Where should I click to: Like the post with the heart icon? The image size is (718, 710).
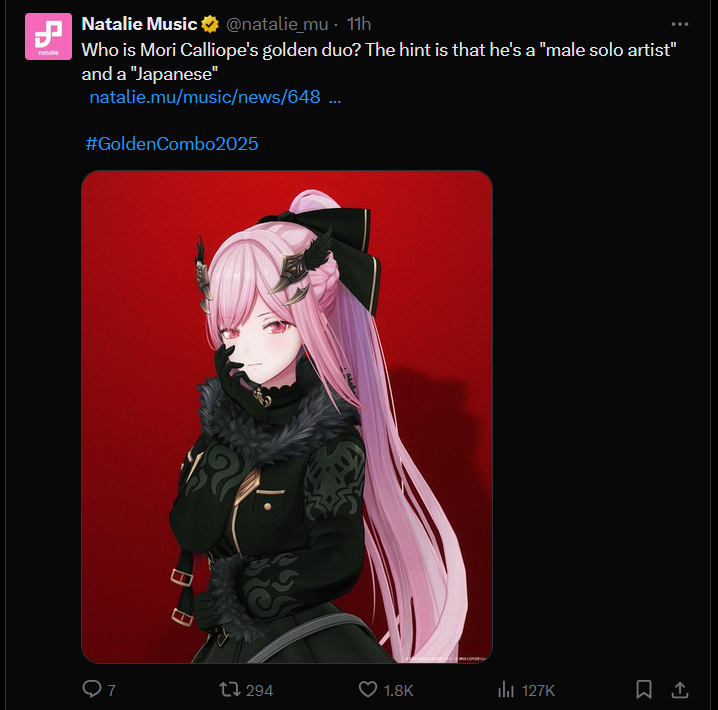(x=368, y=689)
